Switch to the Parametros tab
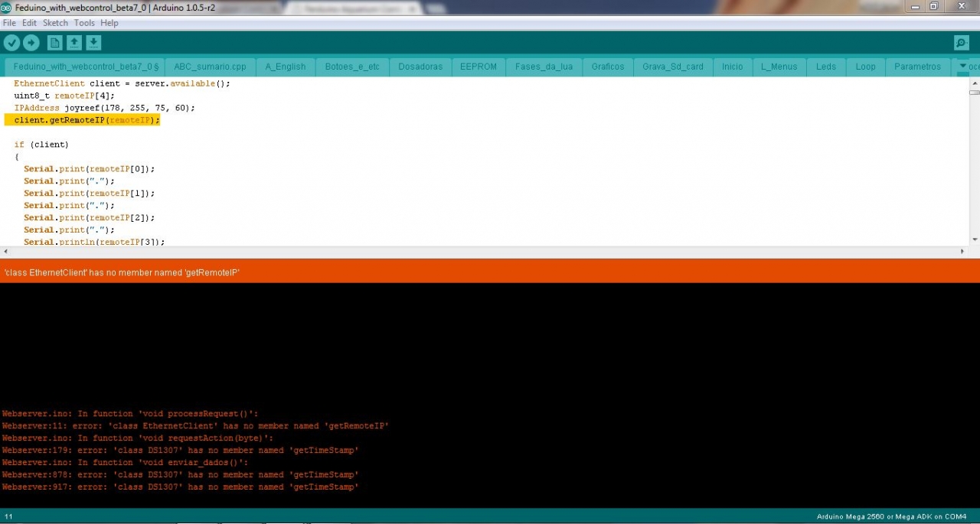Viewport: 980px width, 524px height. (917, 67)
